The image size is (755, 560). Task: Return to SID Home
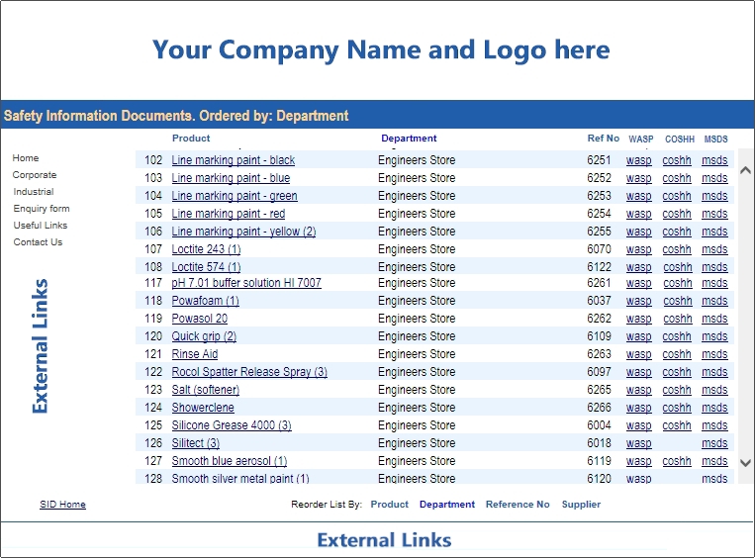pyautogui.click(x=62, y=505)
